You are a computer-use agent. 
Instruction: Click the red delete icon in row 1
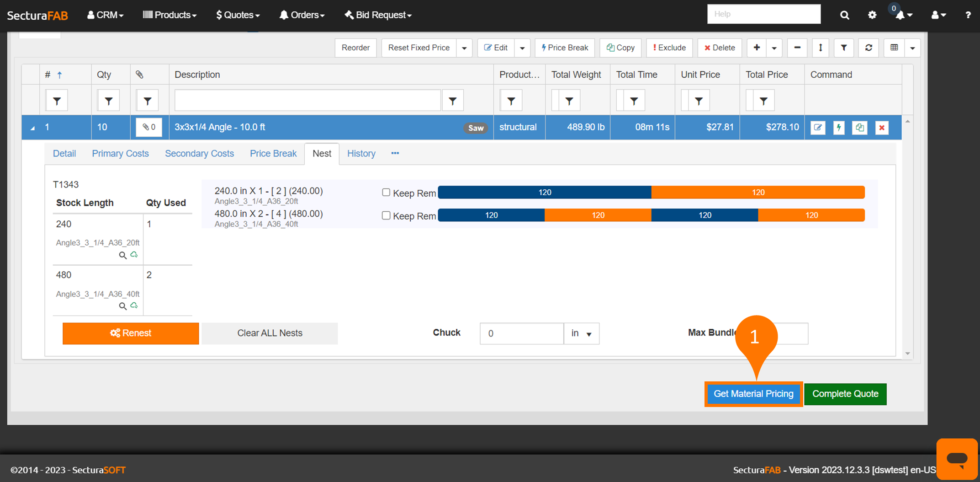[882, 128]
